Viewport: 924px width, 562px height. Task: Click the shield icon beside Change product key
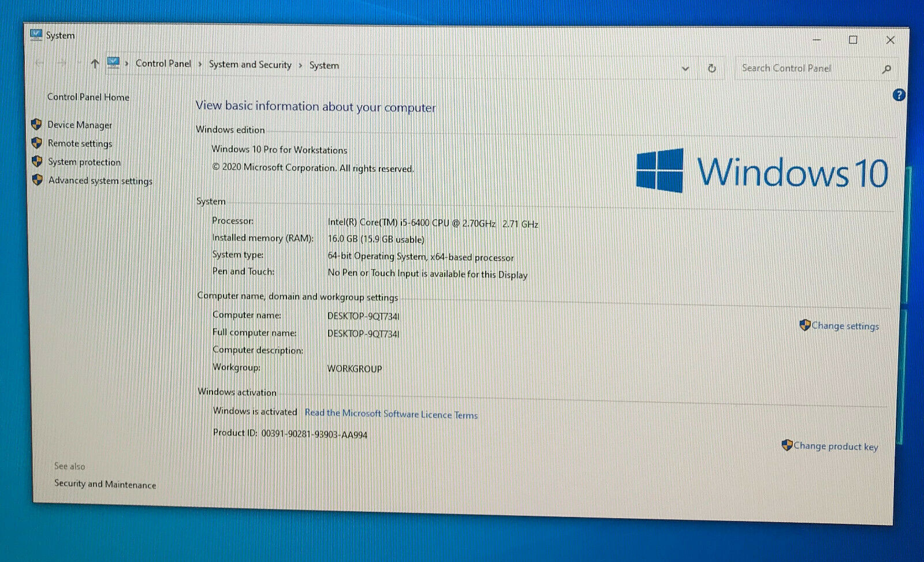pyautogui.click(x=787, y=445)
